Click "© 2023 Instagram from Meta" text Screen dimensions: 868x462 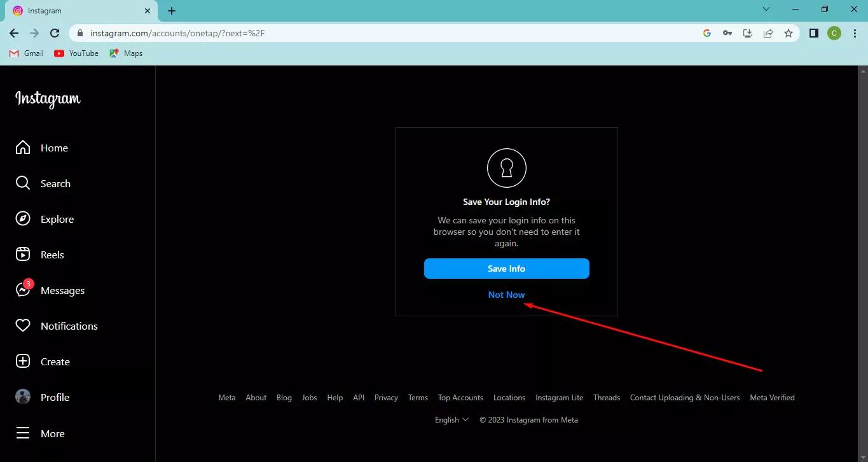(x=529, y=419)
